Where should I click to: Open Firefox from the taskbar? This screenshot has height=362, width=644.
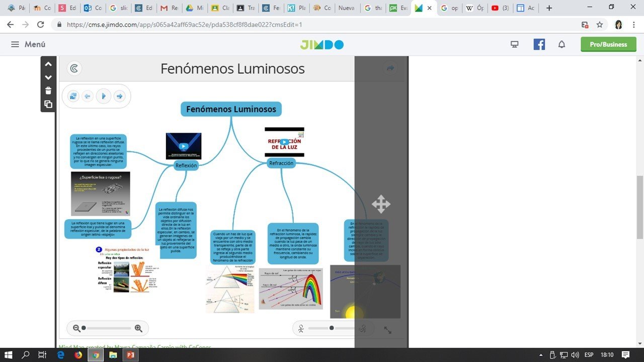pos(77,354)
